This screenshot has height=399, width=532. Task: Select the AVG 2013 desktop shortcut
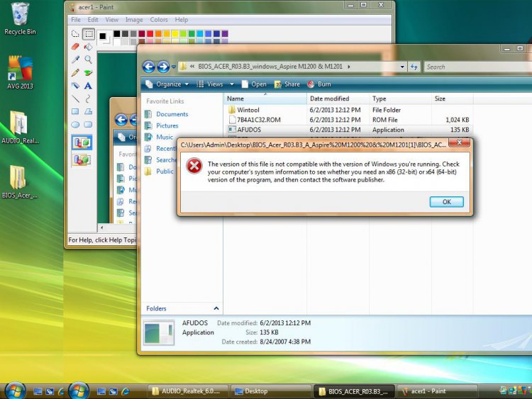[20, 72]
